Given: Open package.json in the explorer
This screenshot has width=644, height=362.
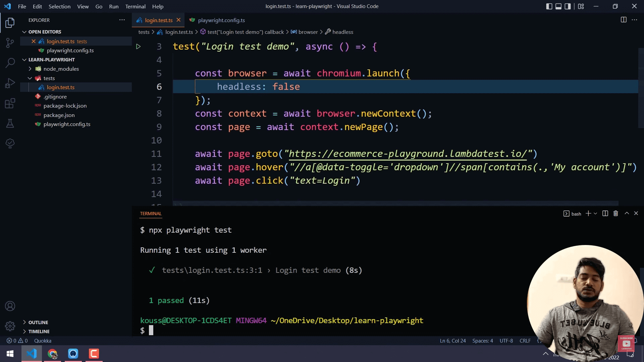Looking at the screenshot, I should [x=59, y=115].
